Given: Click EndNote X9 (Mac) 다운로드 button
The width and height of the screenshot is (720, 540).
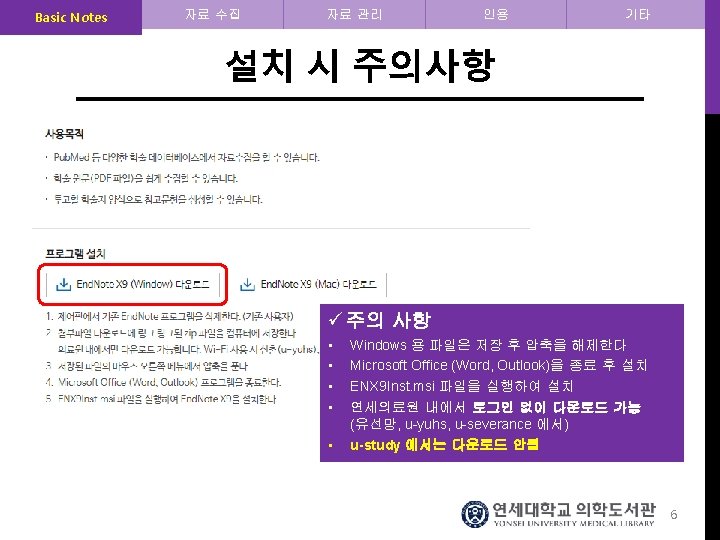Looking at the screenshot, I should pos(308,284).
